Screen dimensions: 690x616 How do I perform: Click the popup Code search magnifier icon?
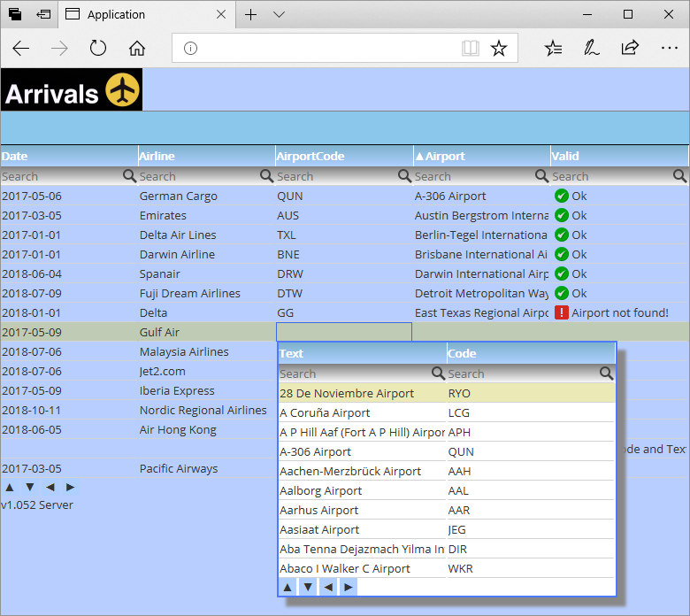(606, 373)
